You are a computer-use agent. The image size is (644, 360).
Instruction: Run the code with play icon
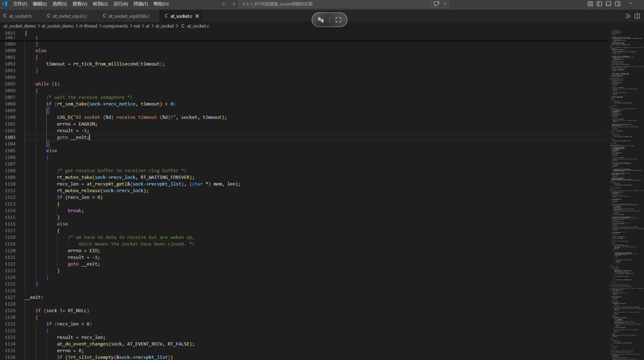click(628, 16)
